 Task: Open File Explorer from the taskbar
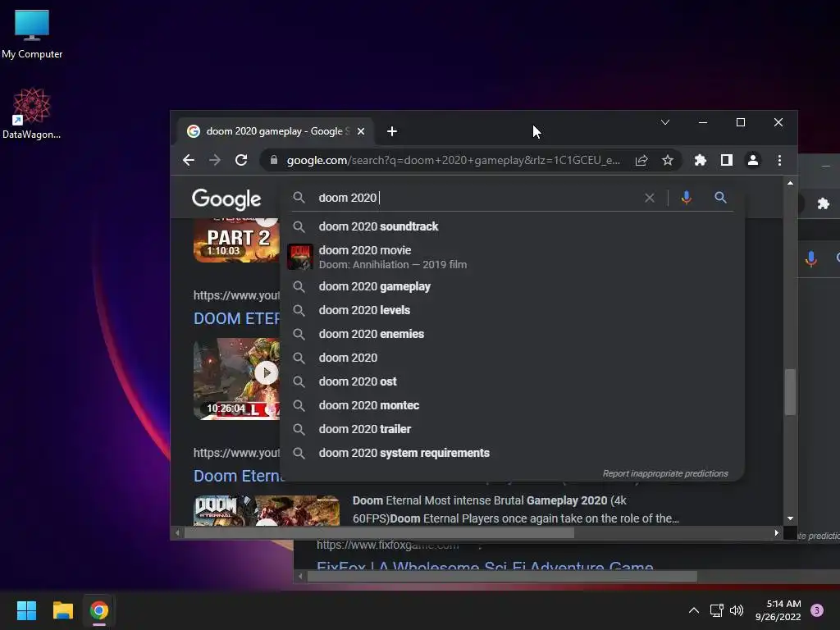[62, 610]
